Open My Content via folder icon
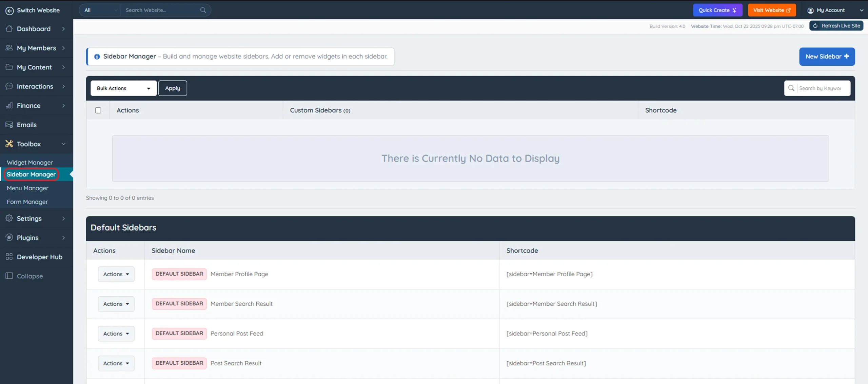This screenshot has height=384, width=868. [x=9, y=67]
